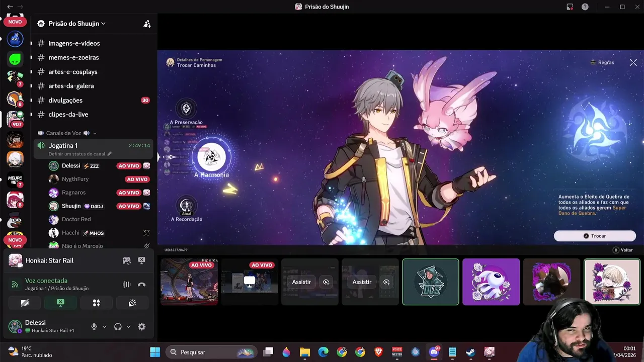Viewport: 644px width, 362px height.
Task: Open the blue flame server icon
Action: tap(15, 39)
